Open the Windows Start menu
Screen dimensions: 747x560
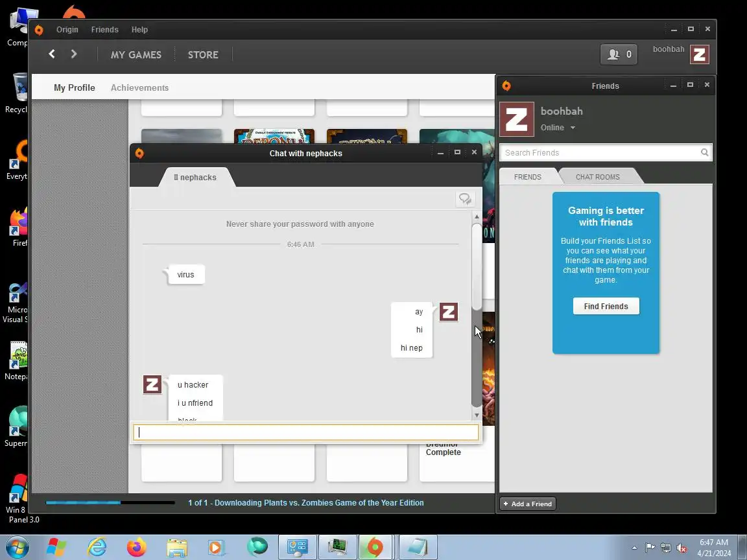[x=17, y=547]
